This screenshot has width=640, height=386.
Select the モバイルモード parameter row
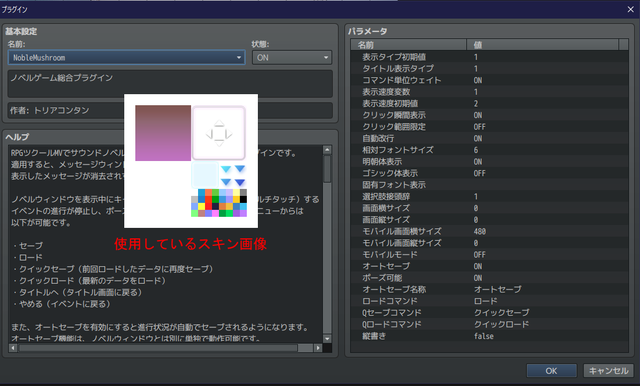coord(489,255)
